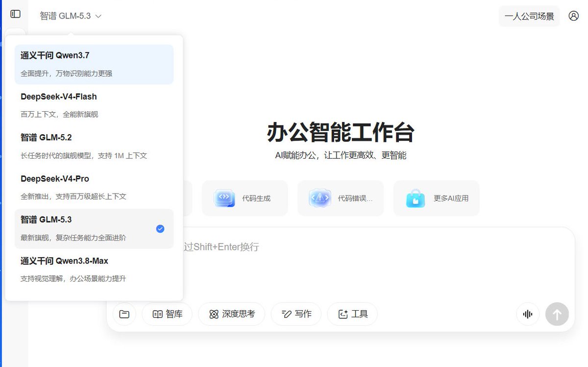Open the 代码生成 card
588x367 pixels.
(245, 198)
